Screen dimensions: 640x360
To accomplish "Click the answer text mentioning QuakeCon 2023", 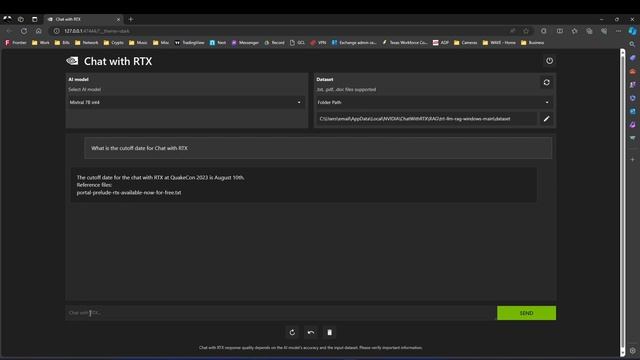I will 160,178.
